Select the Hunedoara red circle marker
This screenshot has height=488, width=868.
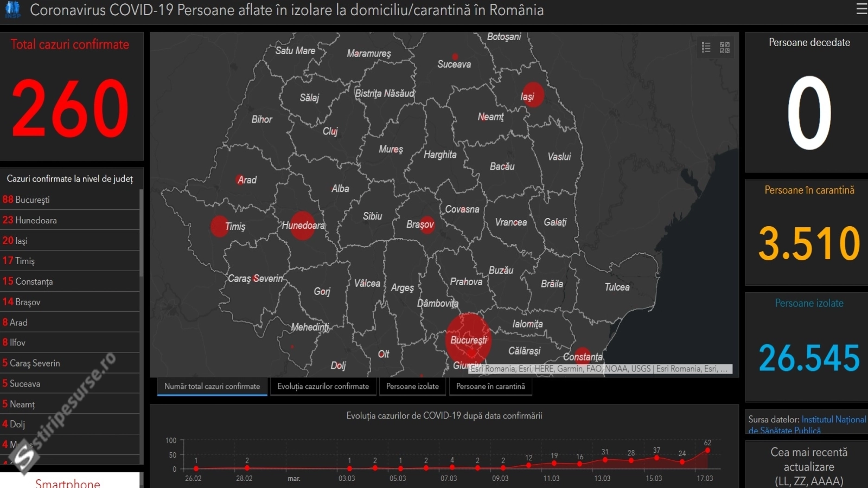pyautogui.click(x=302, y=225)
